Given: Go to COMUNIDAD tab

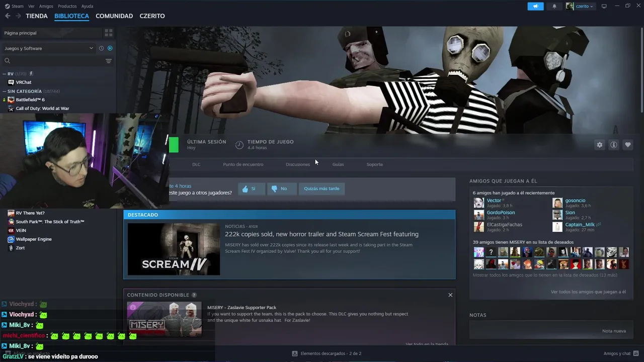Looking at the screenshot, I should point(114,16).
